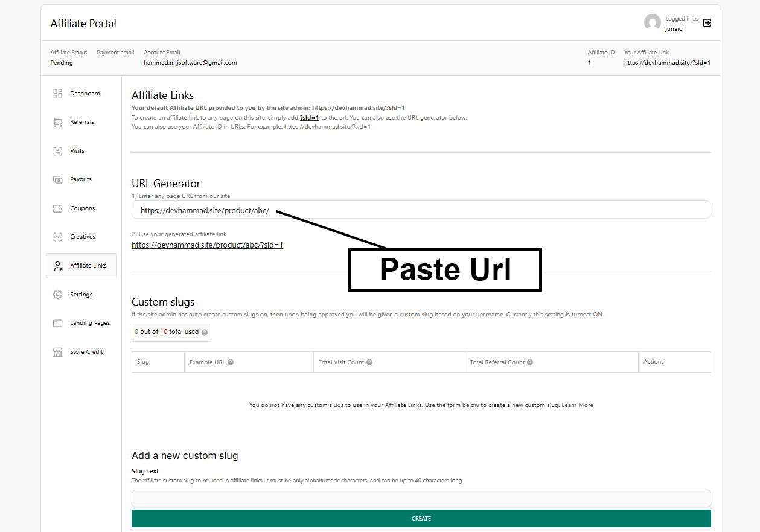This screenshot has width=760, height=532.
Task: Click help icon next to Total Referral Count
Action: (x=530, y=362)
